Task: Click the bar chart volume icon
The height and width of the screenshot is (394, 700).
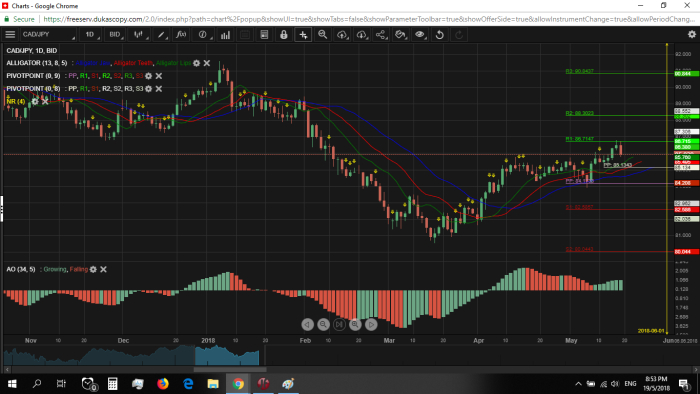Action: (225, 35)
